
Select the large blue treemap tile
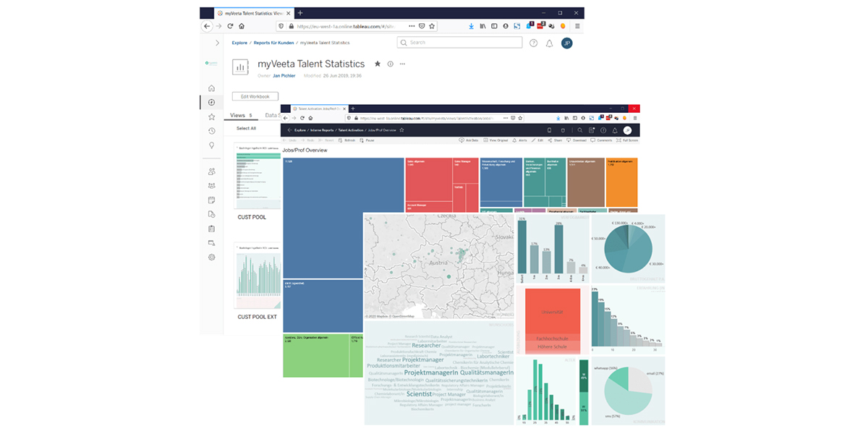[x=343, y=217]
